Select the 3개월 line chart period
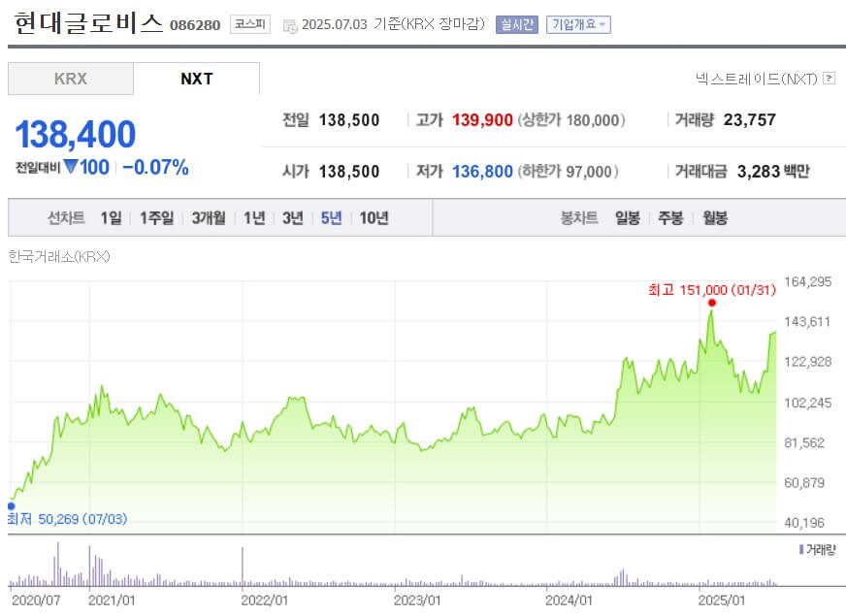 click(209, 218)
